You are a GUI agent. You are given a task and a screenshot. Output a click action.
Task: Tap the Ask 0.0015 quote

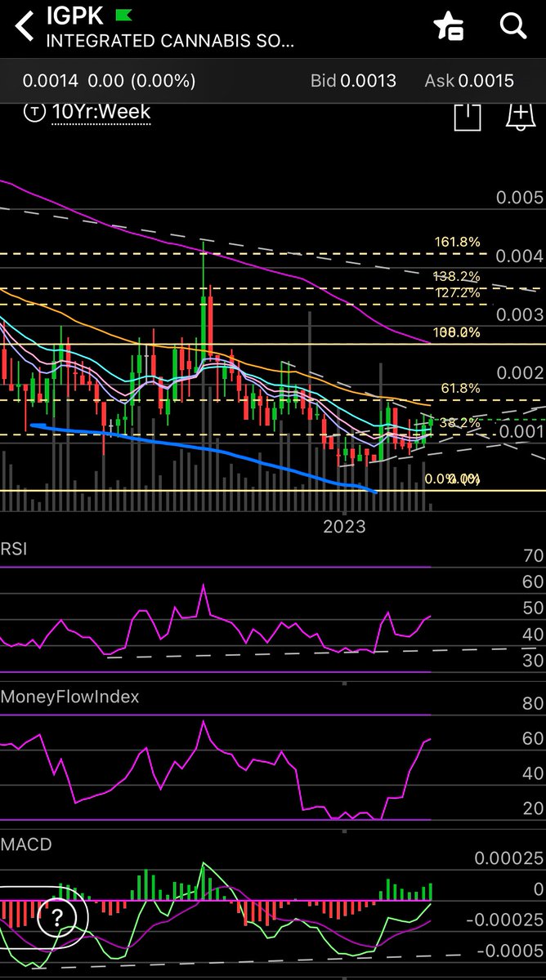click(x=469, y=81)
